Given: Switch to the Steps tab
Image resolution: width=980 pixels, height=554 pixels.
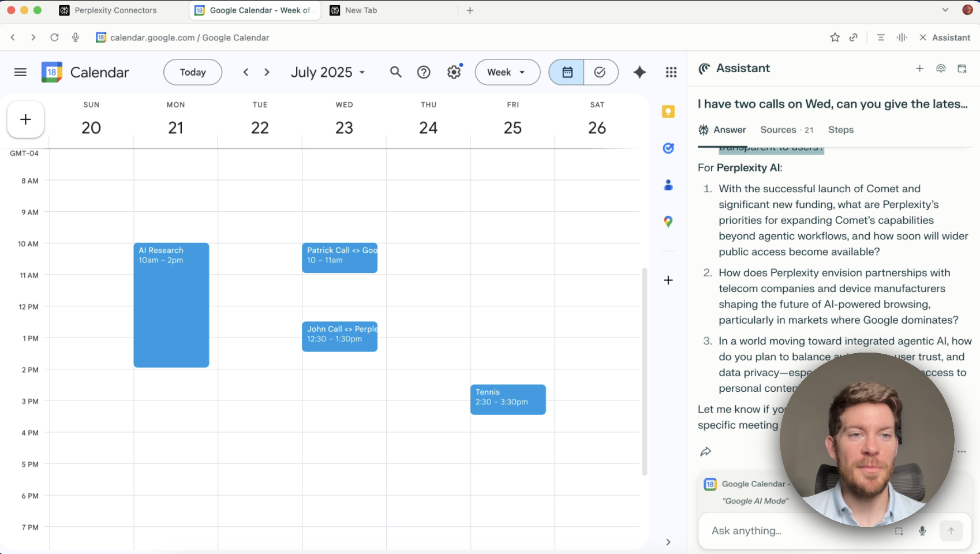Looking at the screenshot, I should pos(840,130).
